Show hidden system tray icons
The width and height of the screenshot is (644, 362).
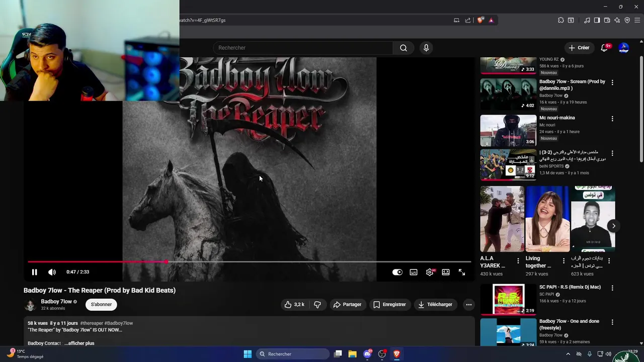coord(568,354)
